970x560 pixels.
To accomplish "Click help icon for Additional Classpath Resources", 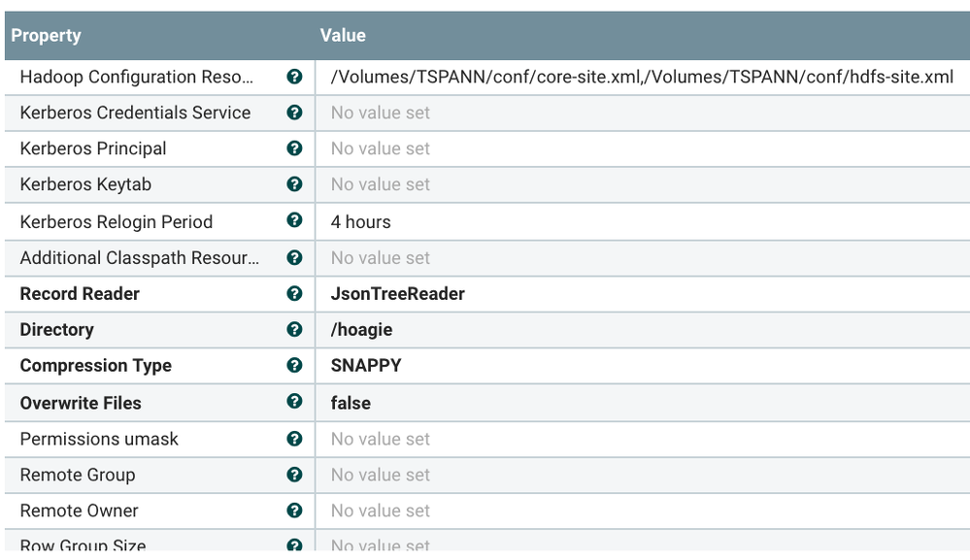I will [x=295, y=257].
